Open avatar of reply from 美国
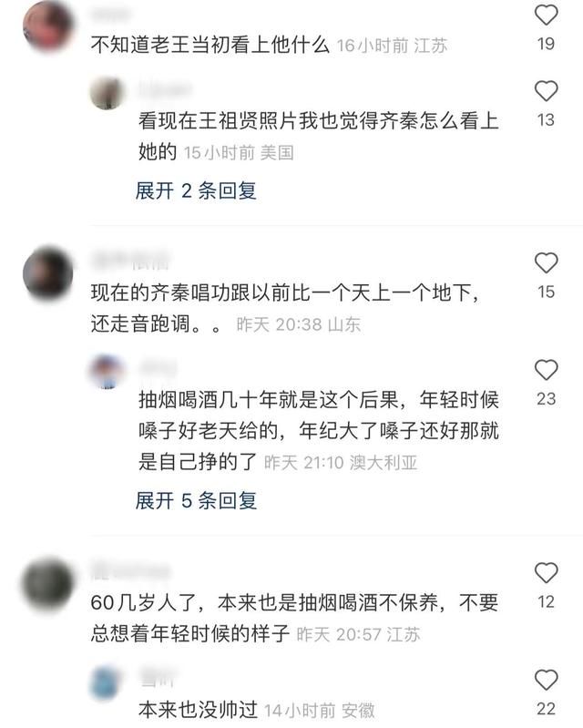583x728 pixels. [x=107, y=93]
